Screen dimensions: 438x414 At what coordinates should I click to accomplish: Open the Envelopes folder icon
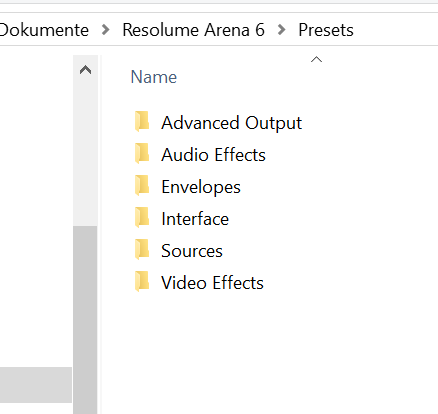pos(142,186)
